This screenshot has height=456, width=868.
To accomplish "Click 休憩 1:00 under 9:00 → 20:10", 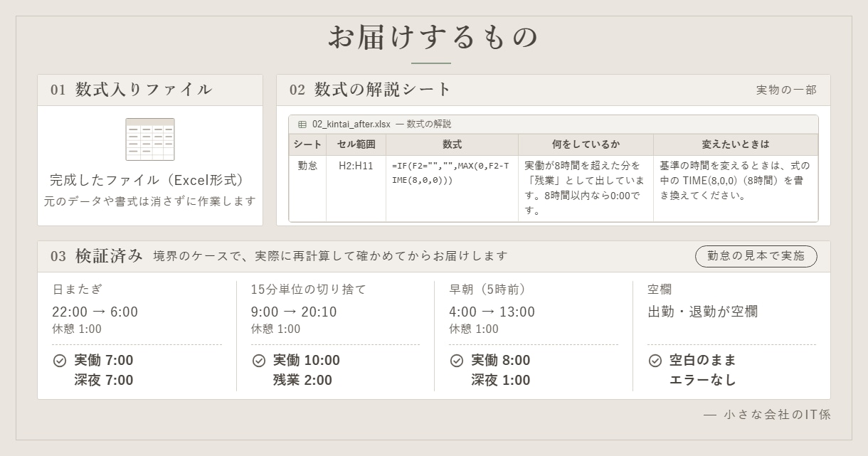I will pyautogui.click(x=275, y=329).
